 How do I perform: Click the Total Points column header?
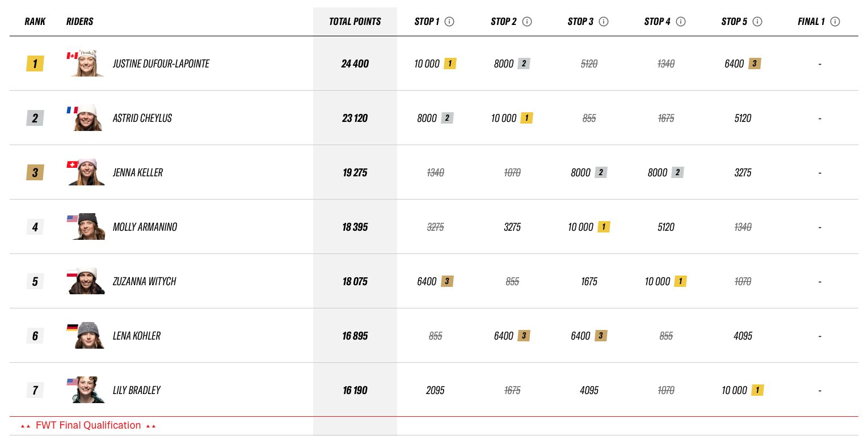click(x=355, y=22)
